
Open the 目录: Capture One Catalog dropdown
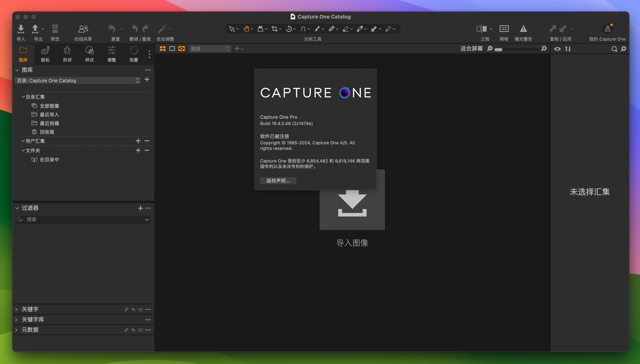point(78,80)
